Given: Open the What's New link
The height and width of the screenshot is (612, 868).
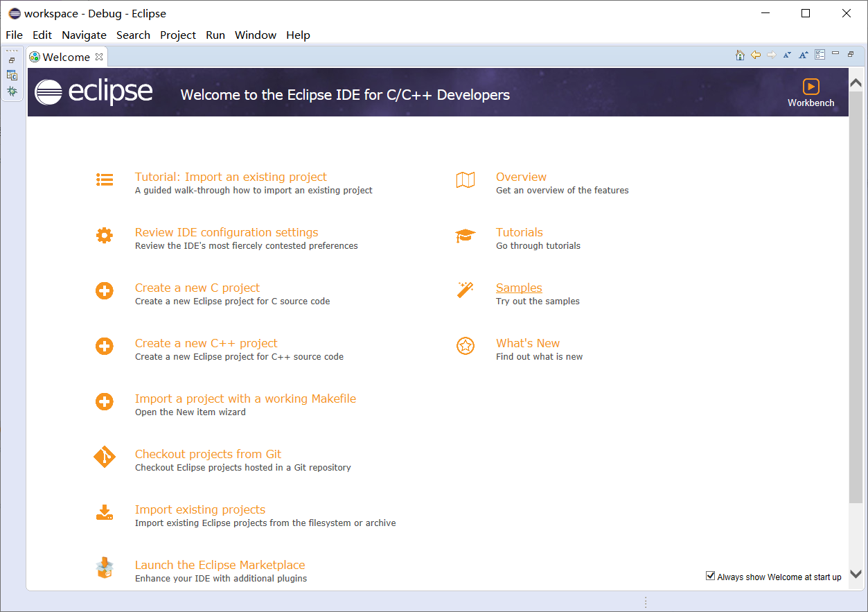Looking at the screenshot, I should pyautogui.click(x=528, y=343).
